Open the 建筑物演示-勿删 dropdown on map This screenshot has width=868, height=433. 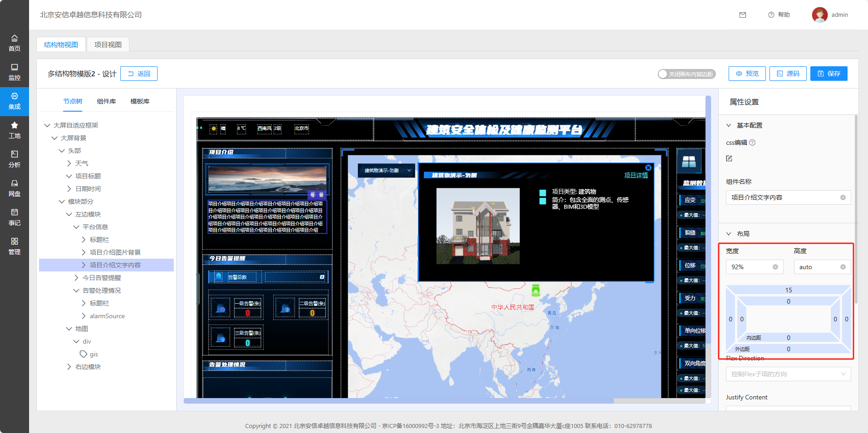pos(387,171)
